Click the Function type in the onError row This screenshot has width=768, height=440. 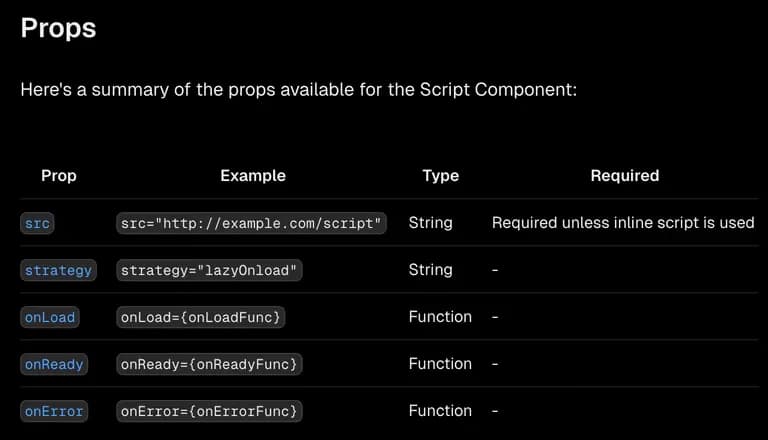point(440,410)
